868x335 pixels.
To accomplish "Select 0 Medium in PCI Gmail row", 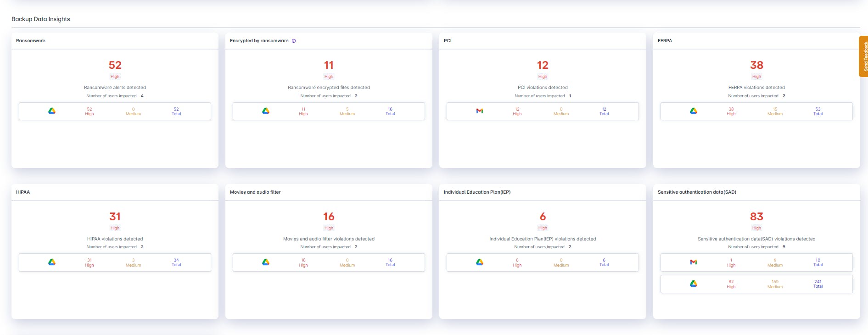I will tap(561, 112).
